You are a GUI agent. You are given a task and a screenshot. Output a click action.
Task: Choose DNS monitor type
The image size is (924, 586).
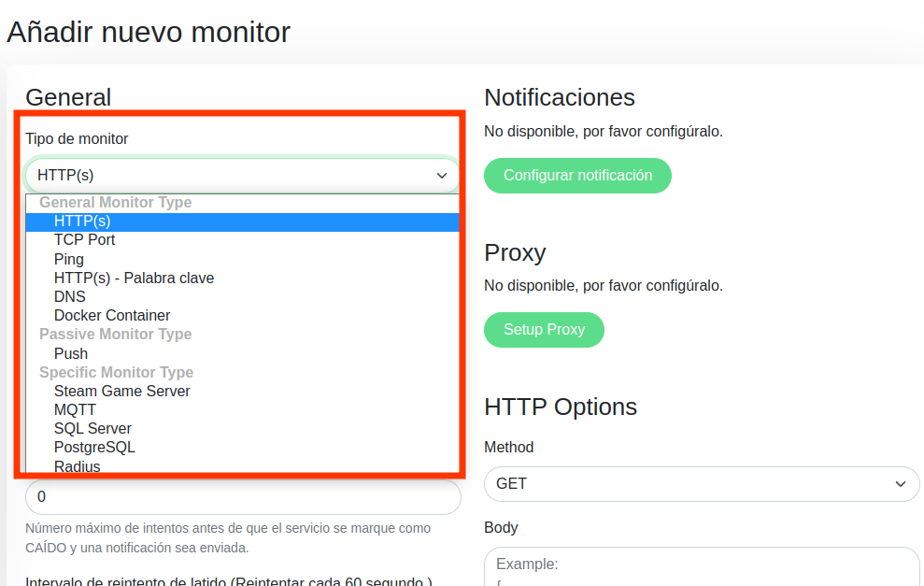pyautogui.click(x=70, y=296)
